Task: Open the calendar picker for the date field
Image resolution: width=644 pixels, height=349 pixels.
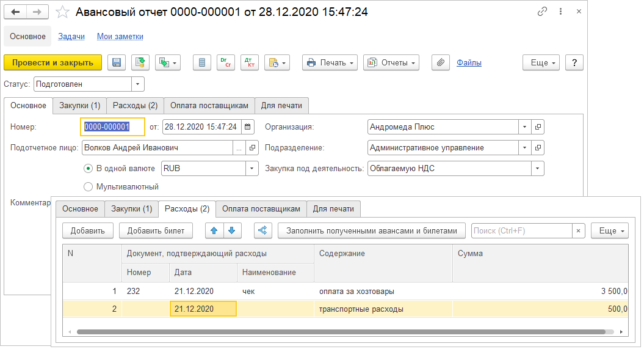Action: (248, 127)
